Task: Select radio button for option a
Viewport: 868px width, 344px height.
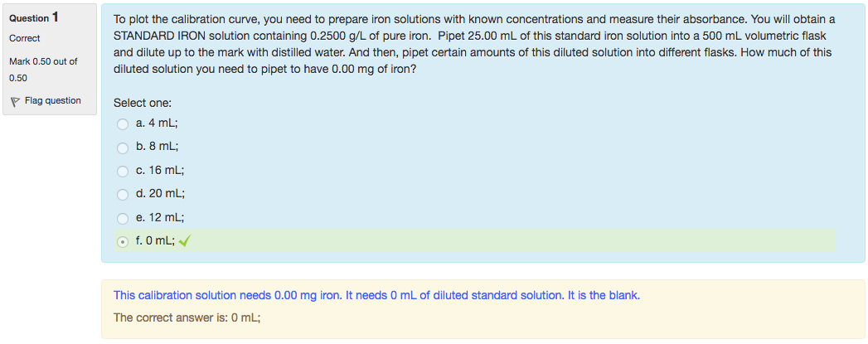Action: (123, 124)
